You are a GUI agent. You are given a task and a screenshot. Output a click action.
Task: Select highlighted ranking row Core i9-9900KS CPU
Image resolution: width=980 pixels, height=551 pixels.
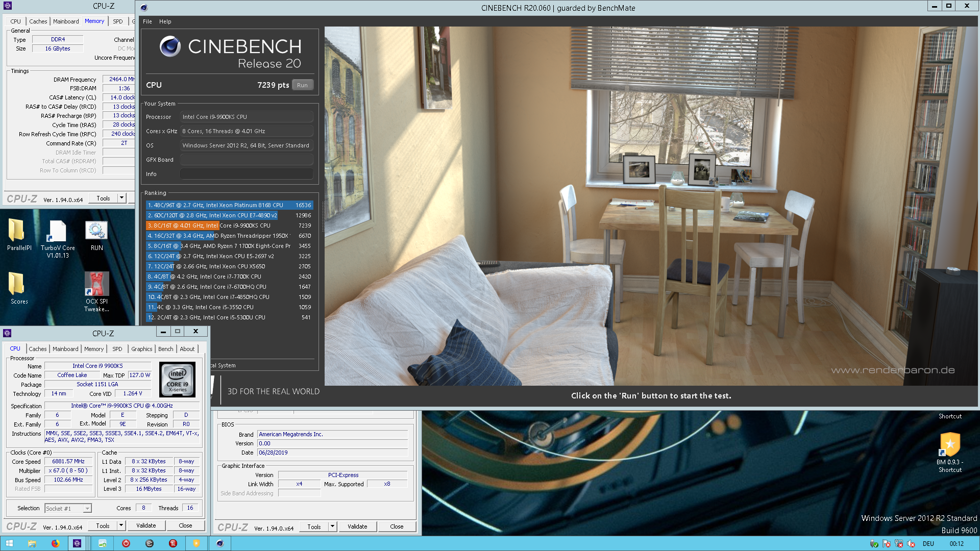(x=229, y=226)
